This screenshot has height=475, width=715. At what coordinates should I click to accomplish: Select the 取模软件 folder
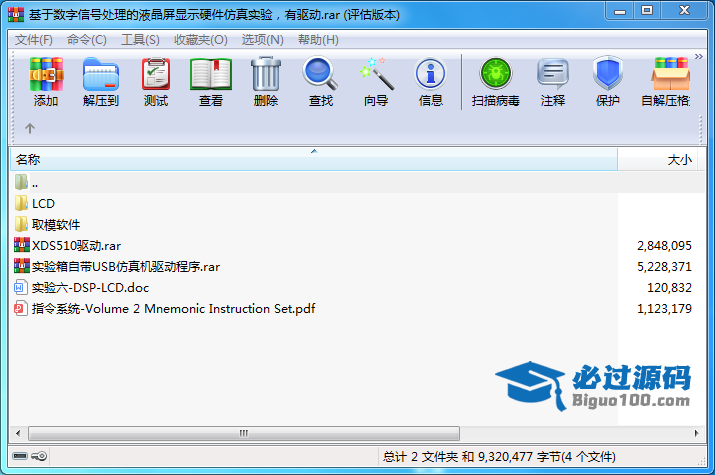(47, 224)
